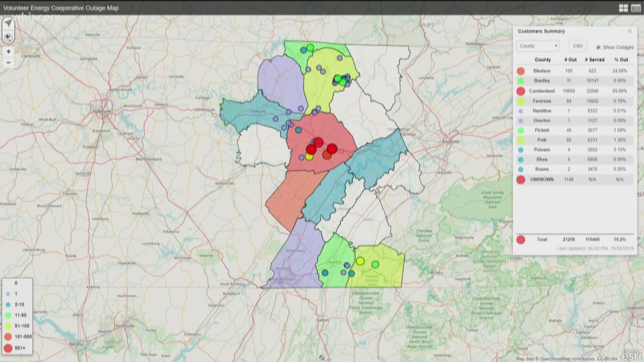
Task: Click the 21208 total outages value
Action: [569, 239]
